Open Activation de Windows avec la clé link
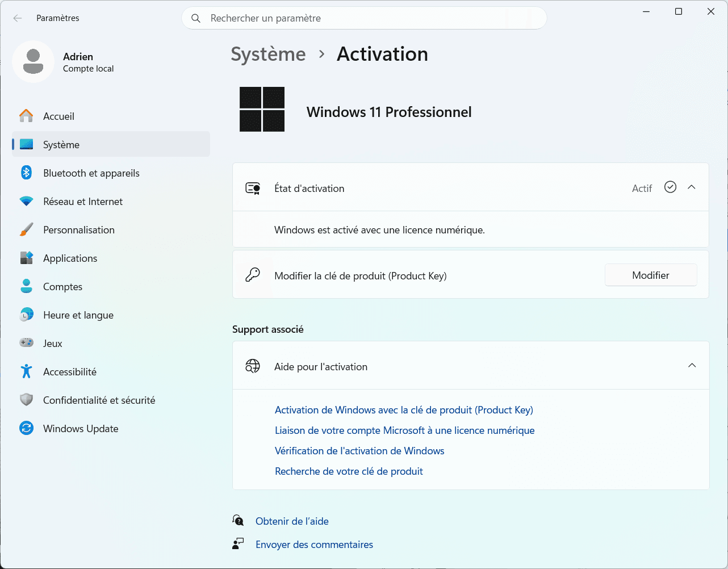The image size is (728, 569). (404, 410)
